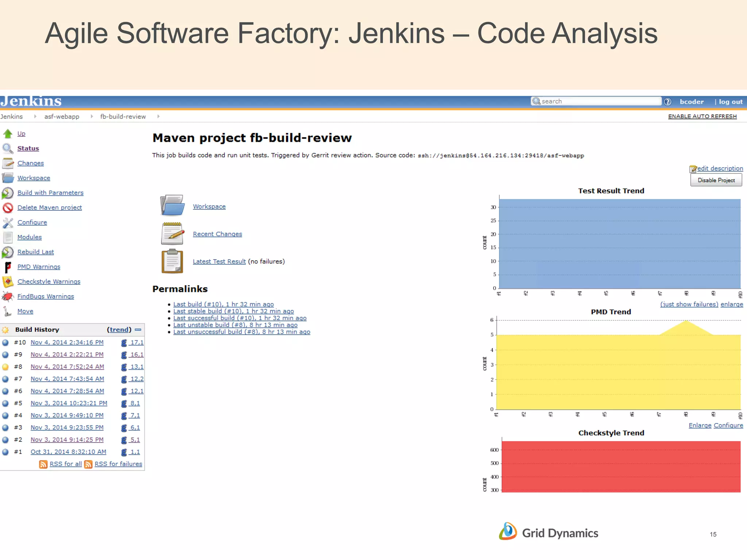Click the Modules document icon
Viewport: 747px width, 560px height.
click(8, 237)
